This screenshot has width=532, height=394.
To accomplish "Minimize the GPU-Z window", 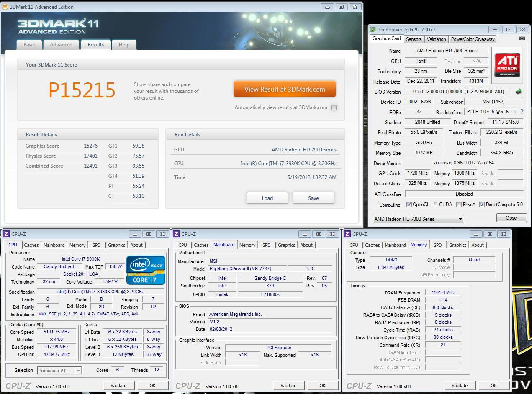I will 495,29.
